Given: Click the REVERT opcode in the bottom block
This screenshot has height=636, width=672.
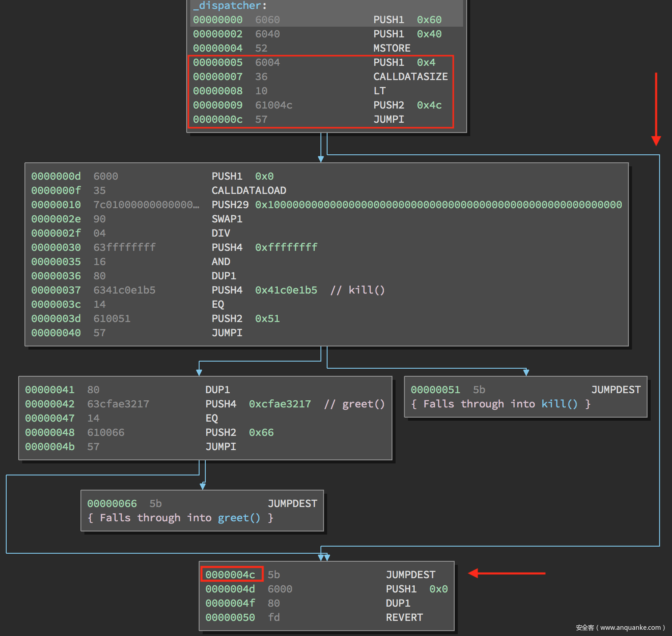Looking at the screenshot, I should point(404,617).
